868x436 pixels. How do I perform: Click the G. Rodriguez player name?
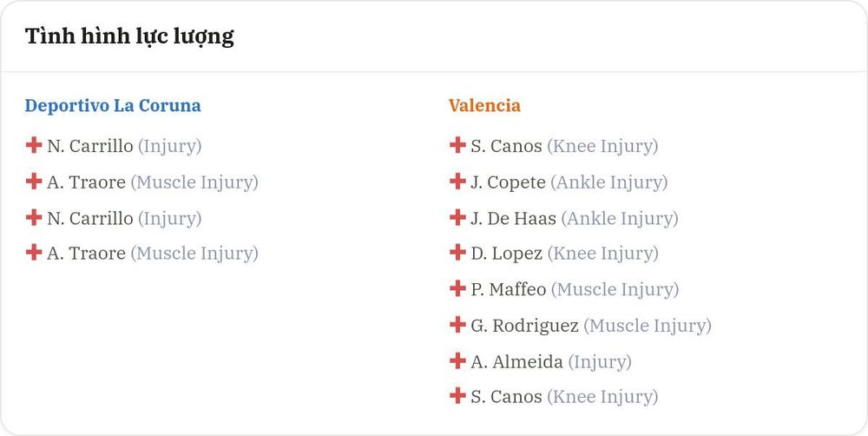[x=524, y=326]
